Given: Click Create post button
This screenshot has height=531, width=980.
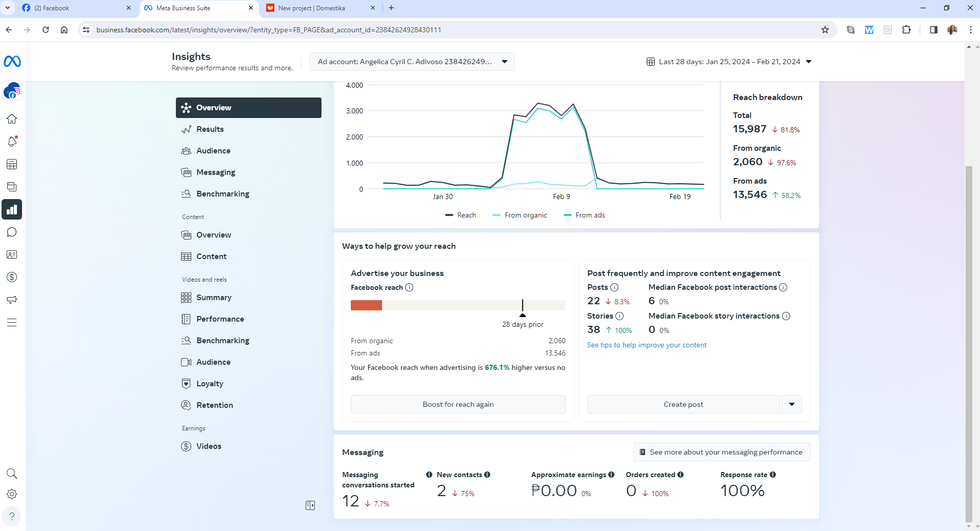Looking at the screenshot, I should 683,404.
